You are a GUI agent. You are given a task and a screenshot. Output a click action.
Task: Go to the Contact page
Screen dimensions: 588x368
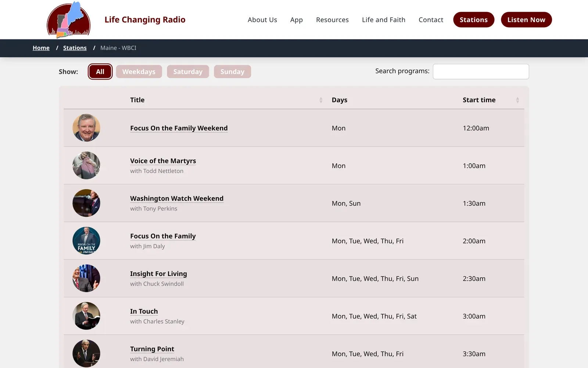coord(431,20)
